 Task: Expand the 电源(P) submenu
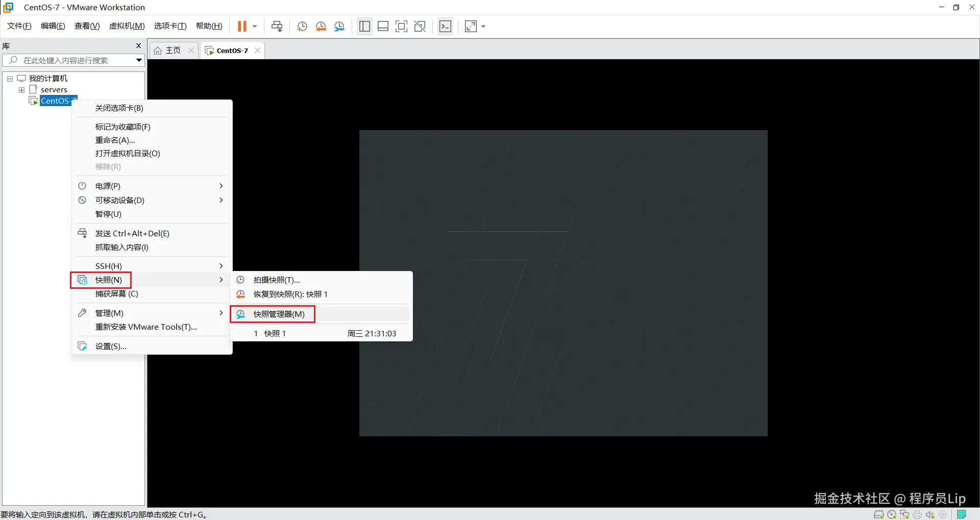click(x=152, y=186)
